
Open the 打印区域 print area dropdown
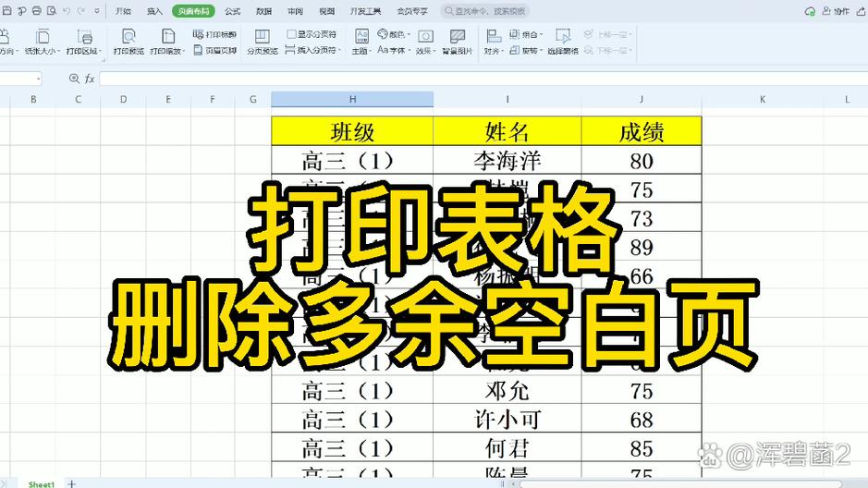pyautogui.click(x=84, y=42)
